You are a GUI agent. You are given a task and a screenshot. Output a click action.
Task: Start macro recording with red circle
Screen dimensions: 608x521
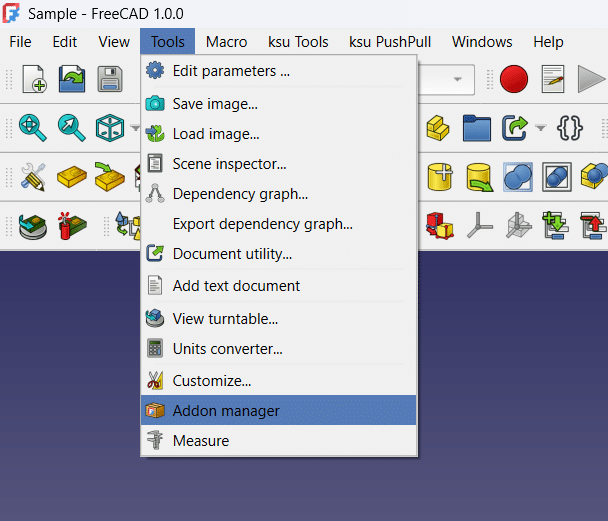514,79
